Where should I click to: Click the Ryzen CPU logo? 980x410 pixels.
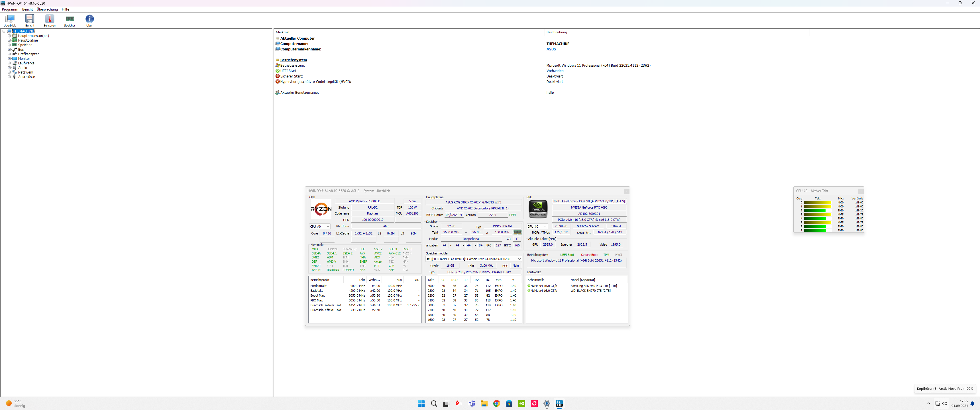321,209
